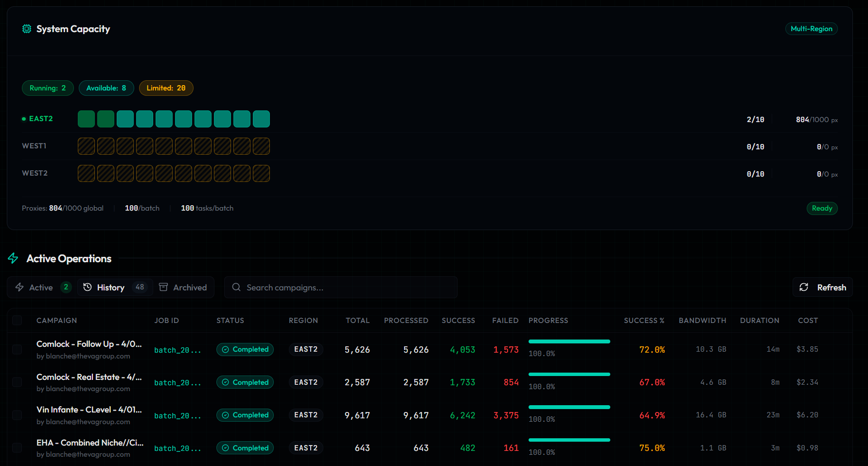Click the Multi-Region badge
Screen dimensions: 868x466
click(811, 29)
